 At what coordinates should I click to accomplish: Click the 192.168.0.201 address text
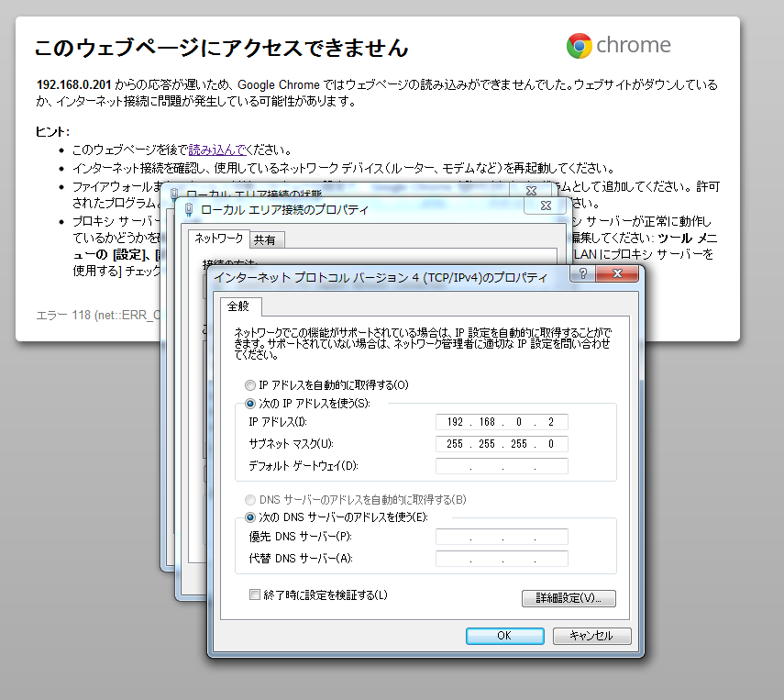[x=74, y=85]
